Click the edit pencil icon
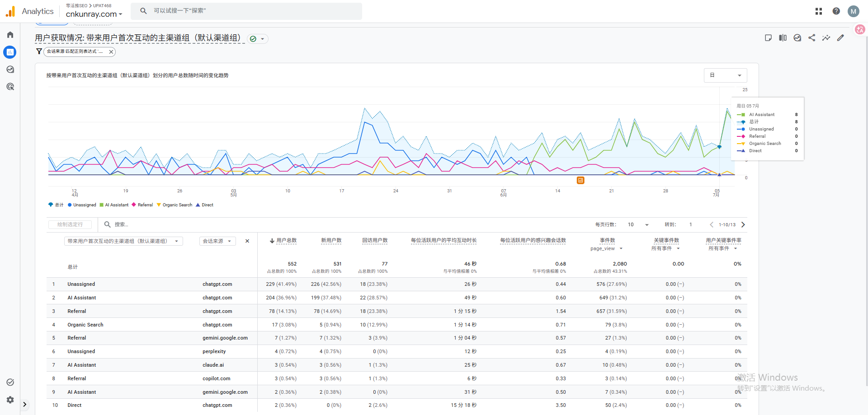Screen dimensions: 868x415 (x=840, y=38)
